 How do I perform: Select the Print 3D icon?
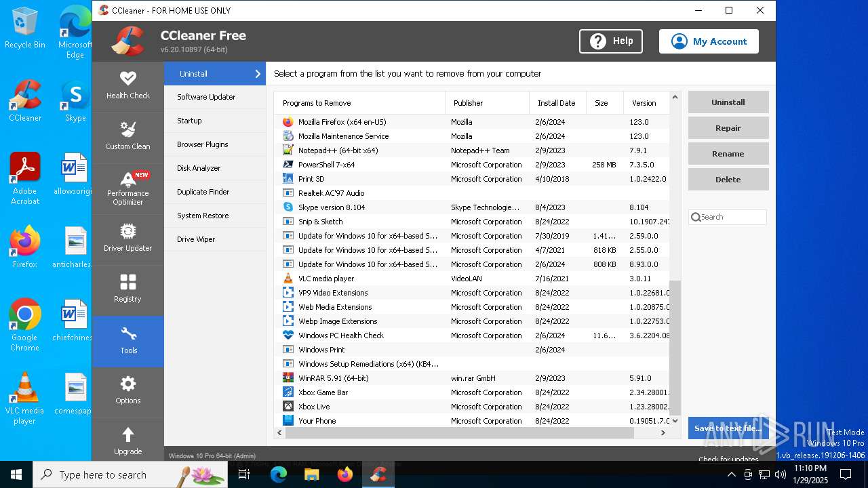coord(288,179)
